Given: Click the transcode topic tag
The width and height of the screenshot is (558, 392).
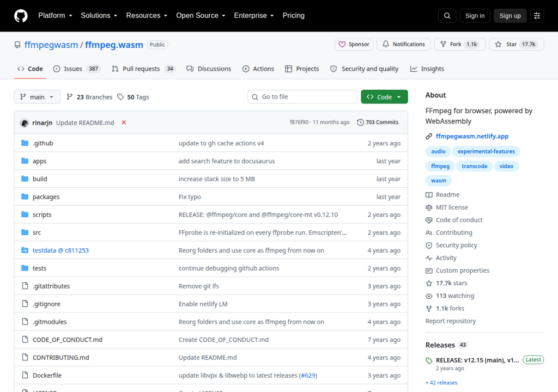Looking at the screenshot, I should [x=475, y=166].
